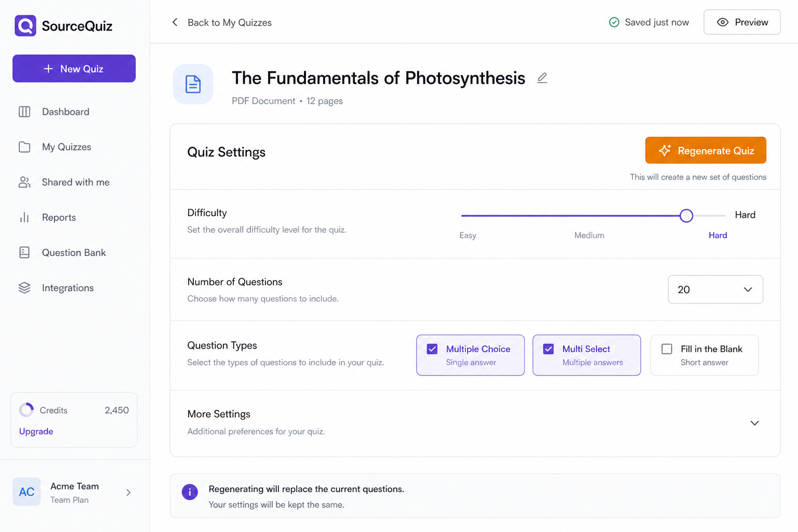Open the Number of Questions dropdown
Screen dimensions: 798x532
(715, 289)
